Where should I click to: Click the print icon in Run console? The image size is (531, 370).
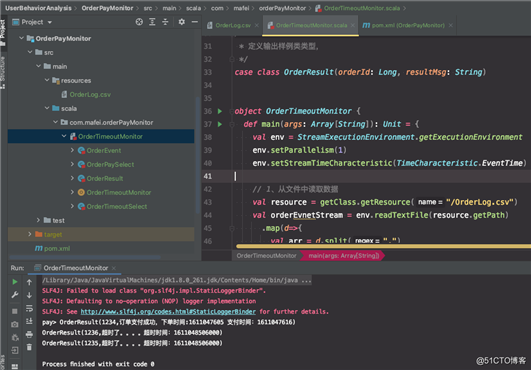pos(29,334)
